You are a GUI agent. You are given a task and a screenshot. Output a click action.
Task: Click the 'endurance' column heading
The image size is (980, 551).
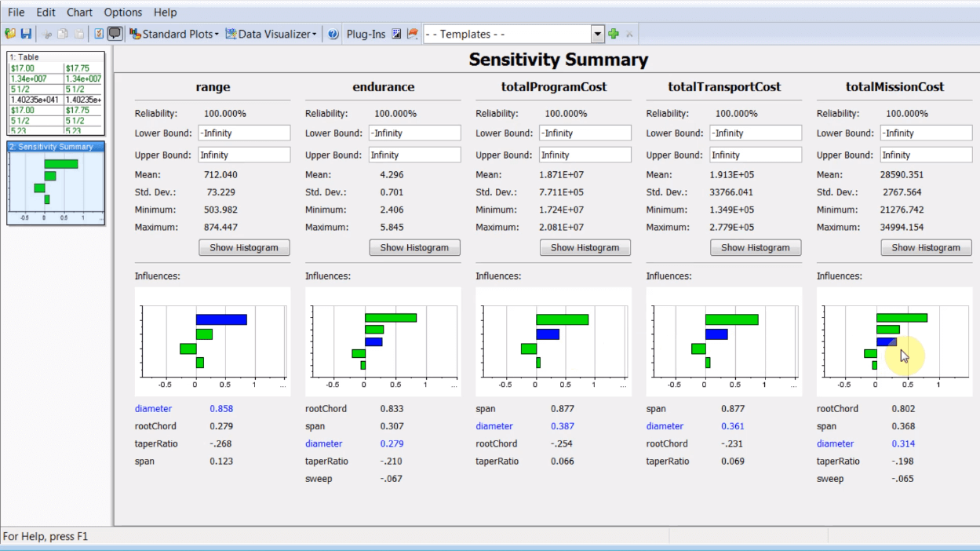384,87
